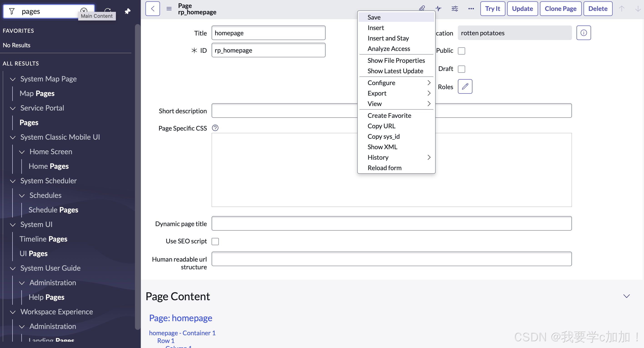
Task: Click the back arrow button
Action: point(152,9)
